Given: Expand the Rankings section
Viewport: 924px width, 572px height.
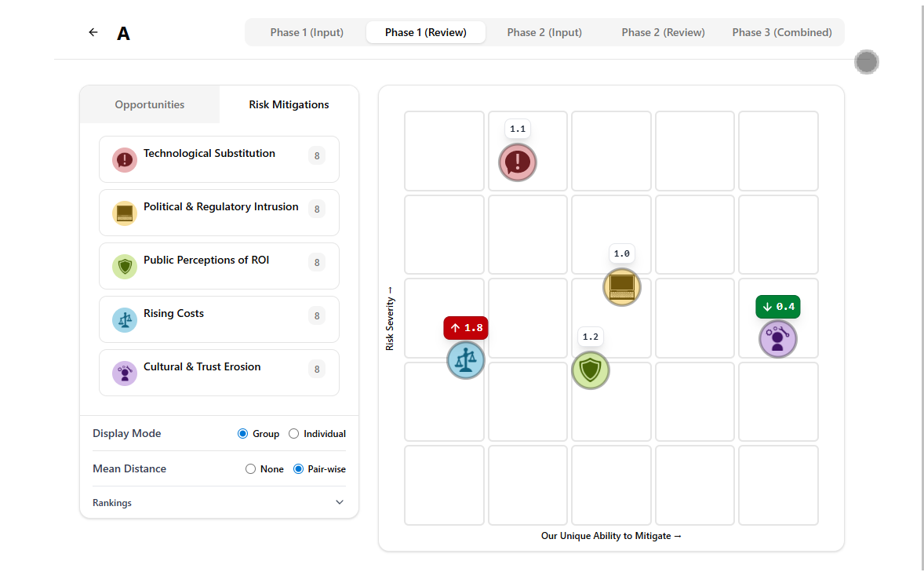Looking at the screenshot, I should (339, 503).
